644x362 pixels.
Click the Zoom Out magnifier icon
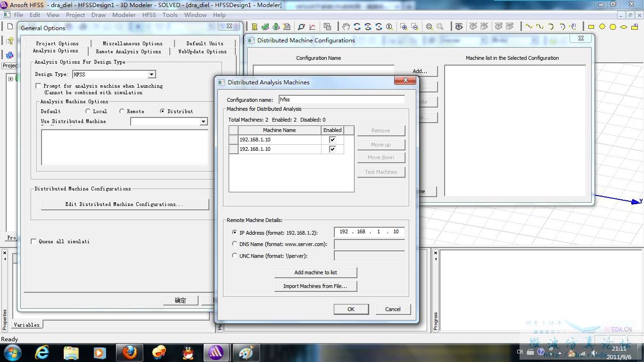[414, 26]
